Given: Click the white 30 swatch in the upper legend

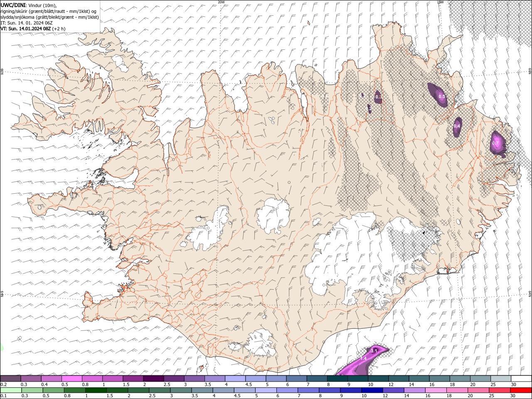Looking at the screenshot, I should pos(521,379).
